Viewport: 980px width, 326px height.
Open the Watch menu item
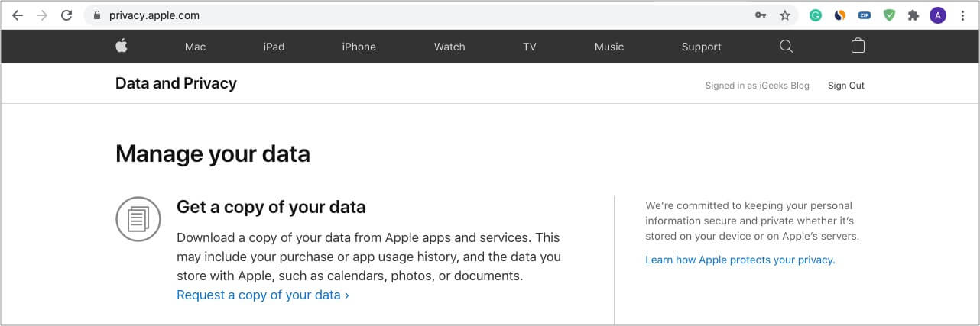449,47
